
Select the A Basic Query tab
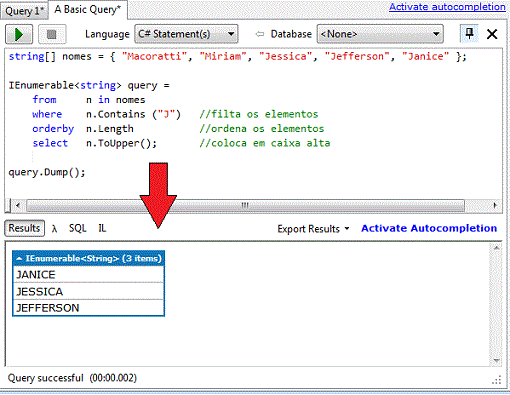[x=88, y=10]
